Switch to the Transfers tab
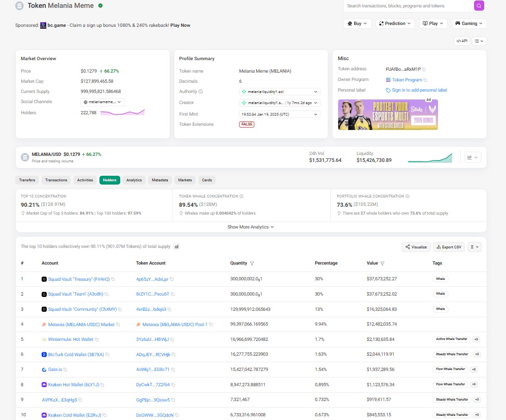Screen dimensions: 506x420 pos(27,180)
